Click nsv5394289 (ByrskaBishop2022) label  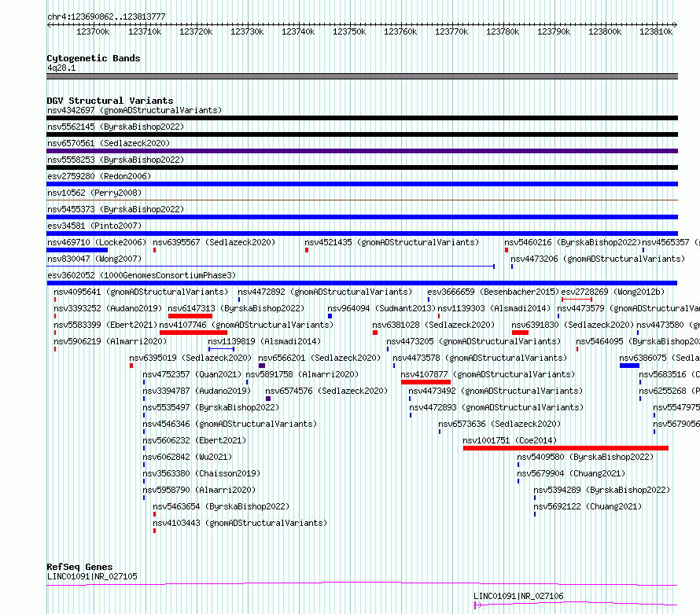(602, 490)
